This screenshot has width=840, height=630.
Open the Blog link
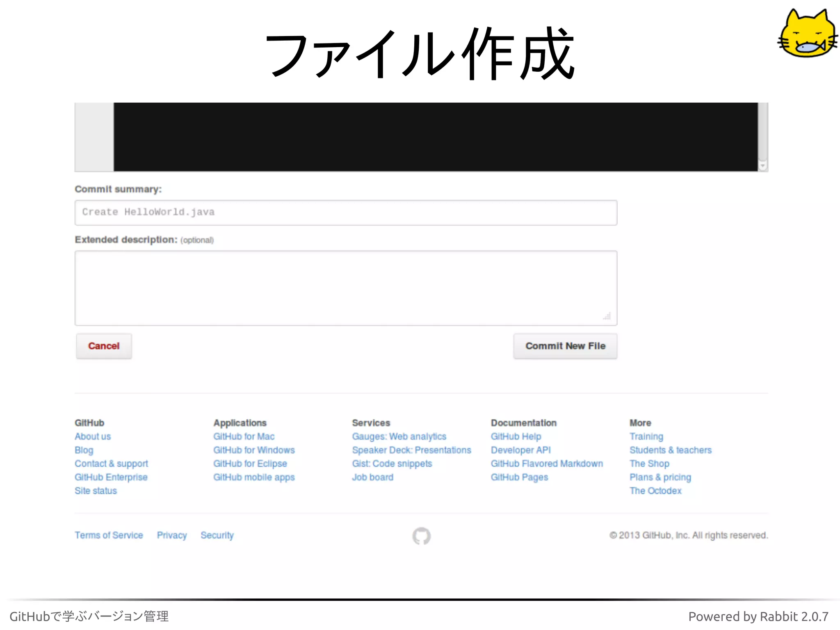click(x=84, y=450)
